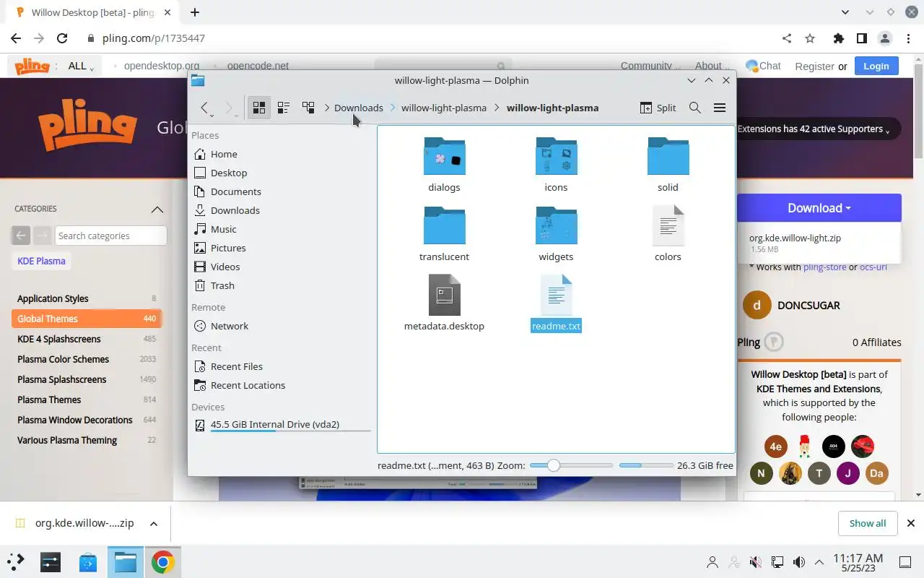The width and height of the screenshot is (924, 578).
Task: Reload the Pling page
Action: (x=62, y=38)
